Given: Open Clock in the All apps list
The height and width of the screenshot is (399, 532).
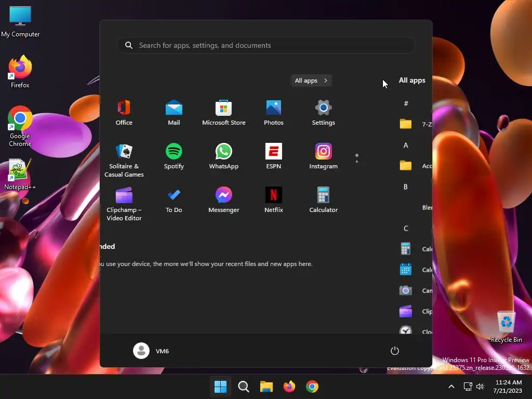Looking at the screenshot, I should (x=415, y=330).
